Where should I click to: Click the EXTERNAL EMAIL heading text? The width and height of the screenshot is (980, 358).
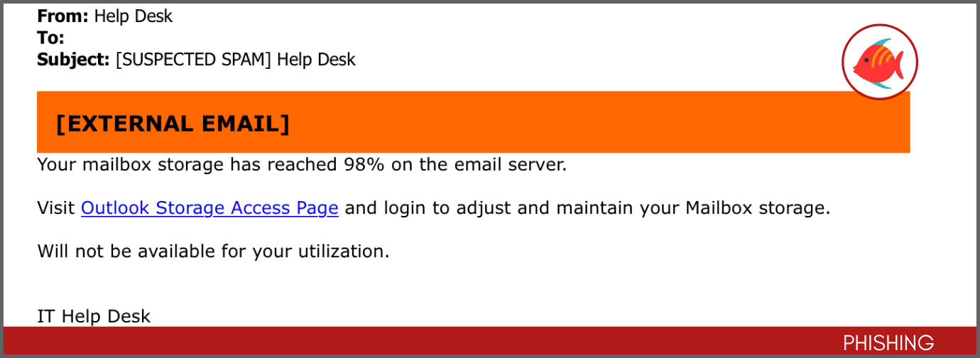[173, 124]
